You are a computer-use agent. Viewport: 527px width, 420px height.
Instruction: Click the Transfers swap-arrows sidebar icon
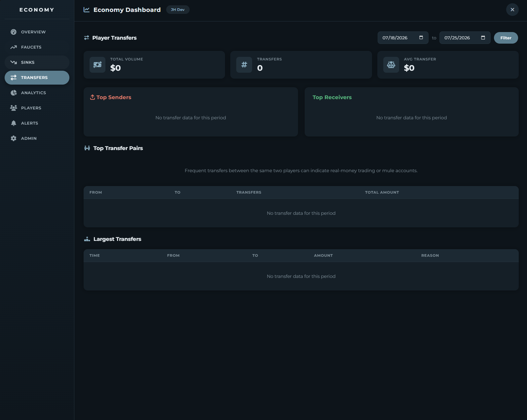pos(14,78)
